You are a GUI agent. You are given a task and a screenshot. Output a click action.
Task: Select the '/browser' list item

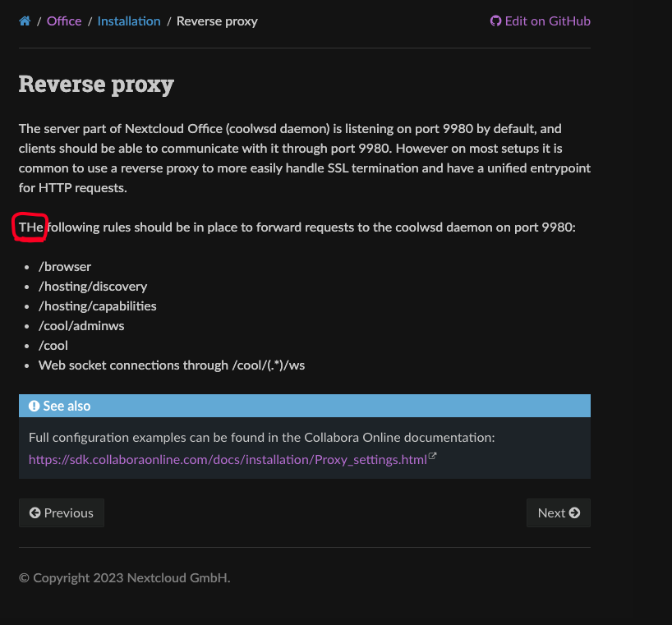pyautogui.click(x=65, y=266)
